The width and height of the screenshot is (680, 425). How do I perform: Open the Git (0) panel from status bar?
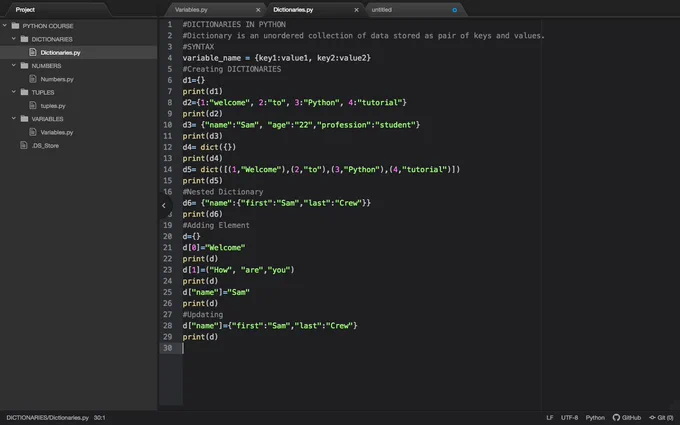[x=661, y=418]
